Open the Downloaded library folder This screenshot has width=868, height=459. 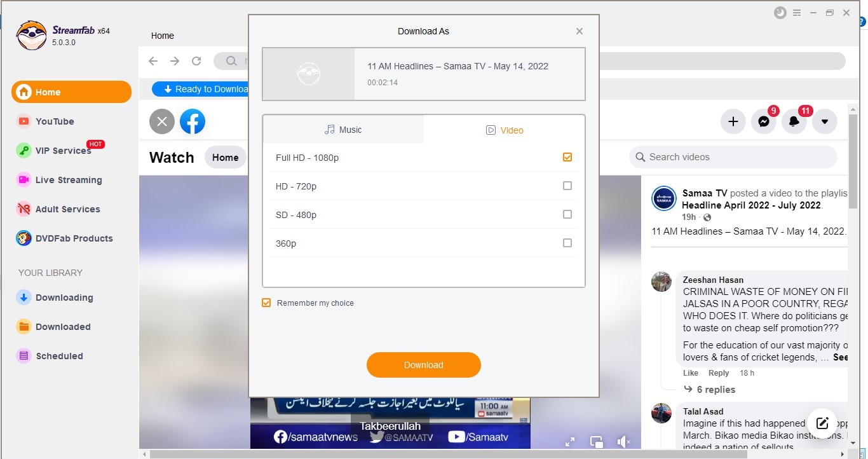tap(54, 327)
